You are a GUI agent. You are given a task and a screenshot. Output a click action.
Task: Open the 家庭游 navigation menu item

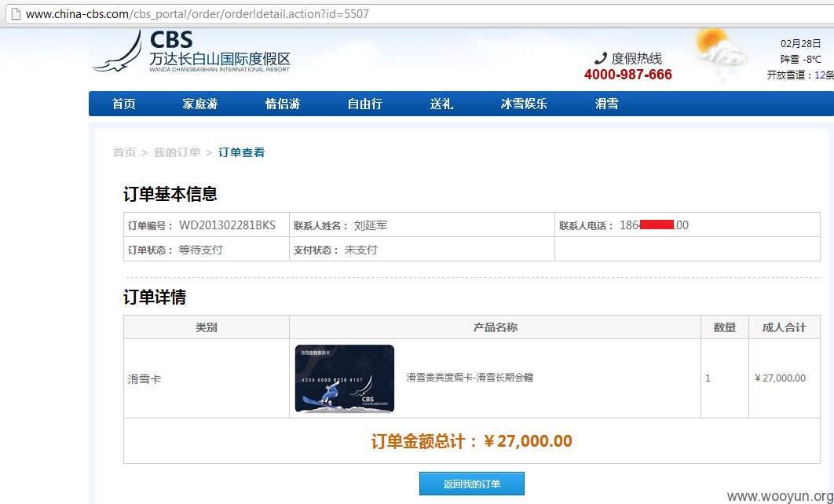click(x=200, y=104)
